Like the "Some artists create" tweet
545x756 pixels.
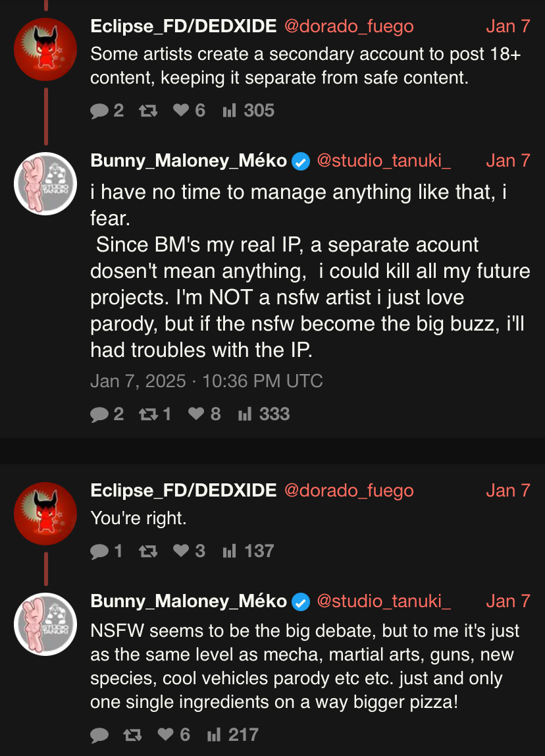coord(181,111)
